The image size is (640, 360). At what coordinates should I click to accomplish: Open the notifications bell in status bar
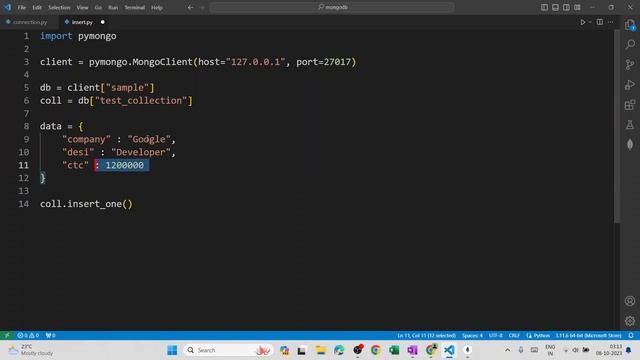click(631, 336)
